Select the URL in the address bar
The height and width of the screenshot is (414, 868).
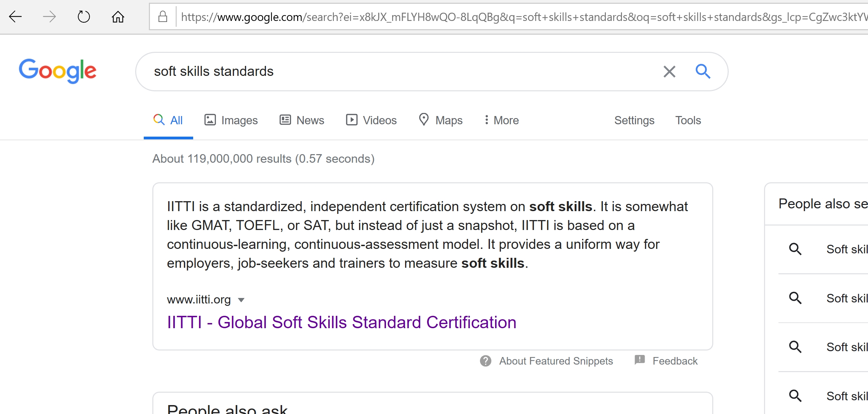(524, 17)
